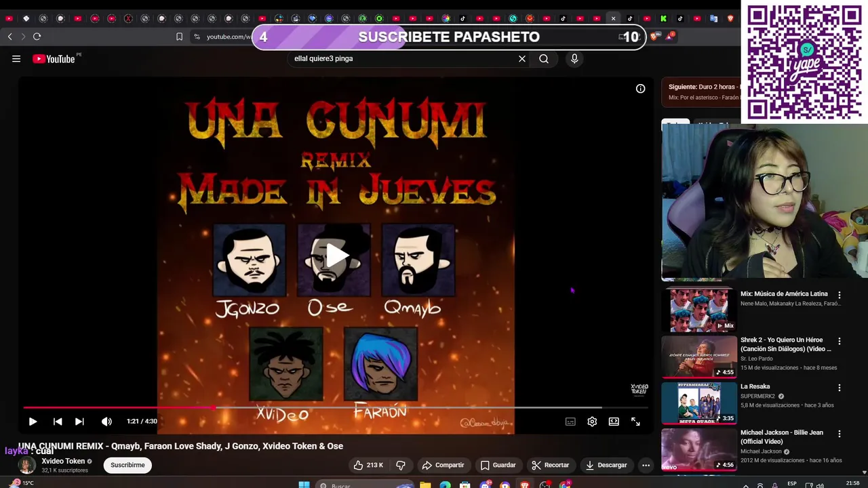Open the Shrek 2 video thumbnail
The width and height of the screenshot is (868, 488).
click(x=699, y=357)
